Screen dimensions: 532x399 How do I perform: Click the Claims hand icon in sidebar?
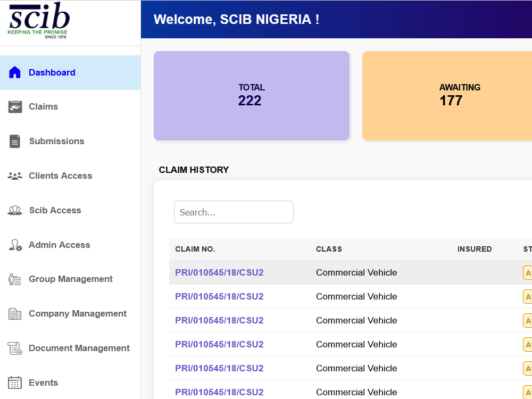coord(15,107)
